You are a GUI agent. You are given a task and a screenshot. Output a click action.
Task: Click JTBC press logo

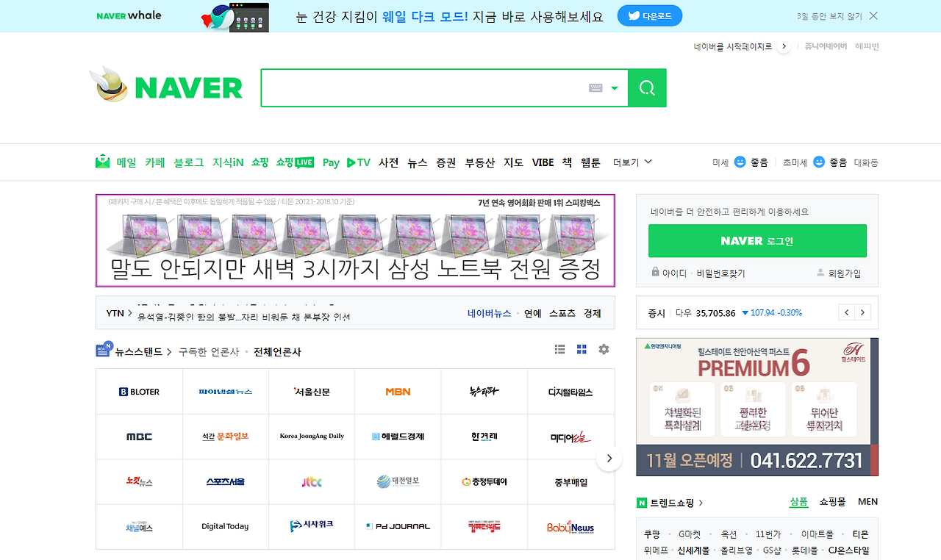pos(312,482)
